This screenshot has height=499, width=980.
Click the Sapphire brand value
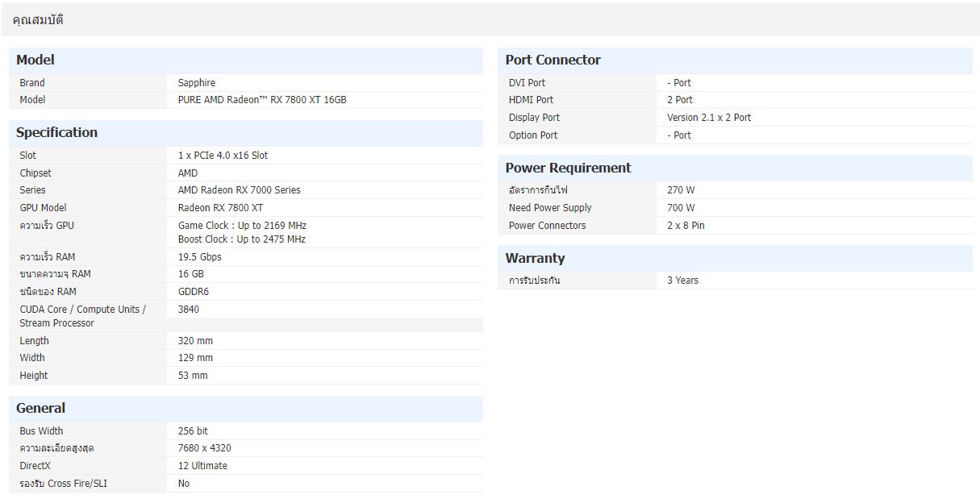pyautogui.click(x=196, y=82)
